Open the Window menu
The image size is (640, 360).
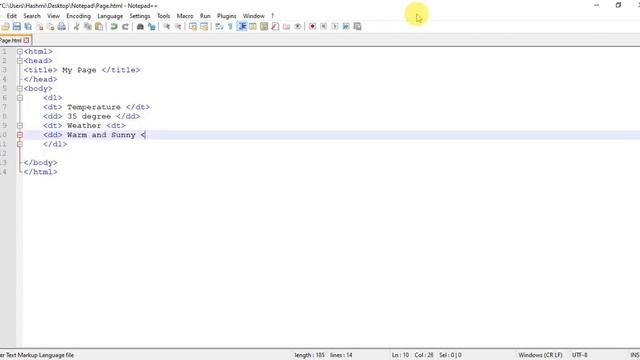(x=253, y=16)
